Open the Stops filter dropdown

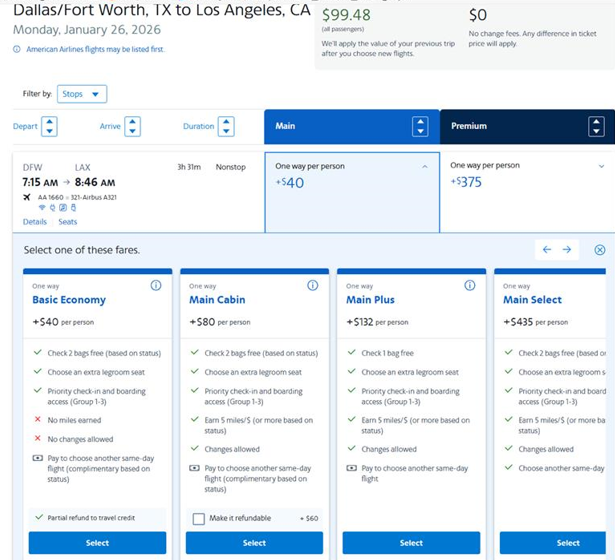click(81, 94)
